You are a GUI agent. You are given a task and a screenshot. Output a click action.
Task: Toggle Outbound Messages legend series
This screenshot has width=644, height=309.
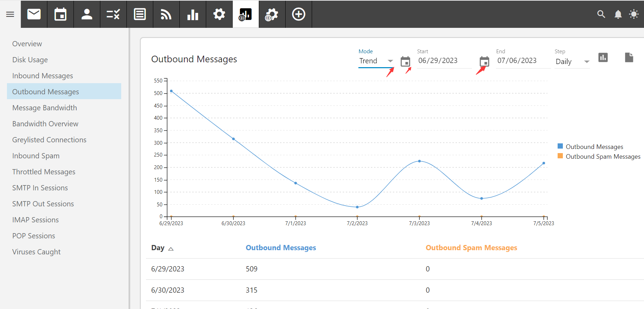click(x=594, y=147)
